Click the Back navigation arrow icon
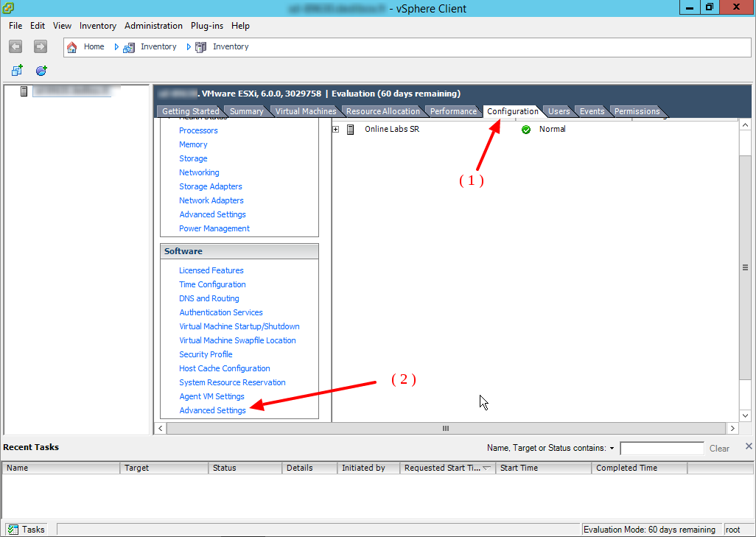The width and height of the screenshot is (756, 537). point(15,46)
